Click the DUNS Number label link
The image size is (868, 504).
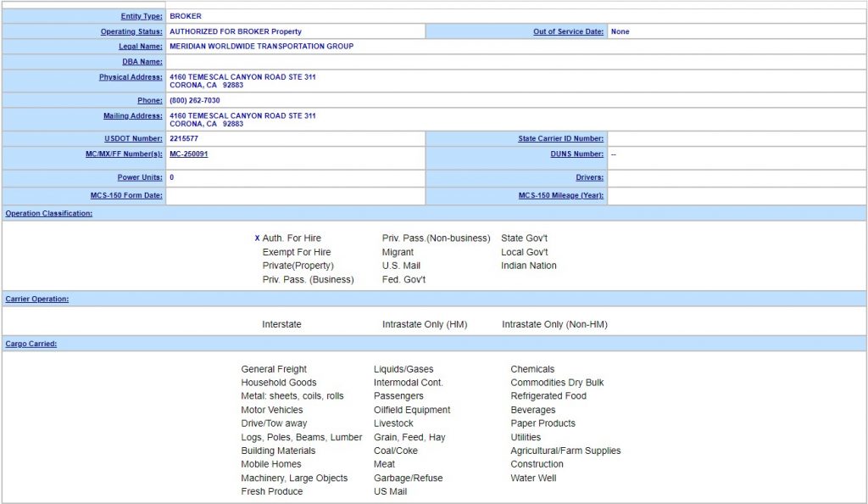(x=576, y=154)
